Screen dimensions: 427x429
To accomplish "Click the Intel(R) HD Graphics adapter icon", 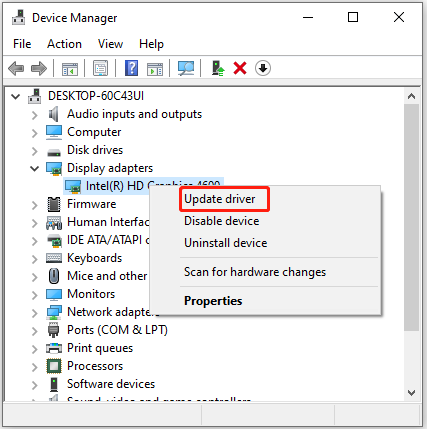I will click(x=73, y=187).
